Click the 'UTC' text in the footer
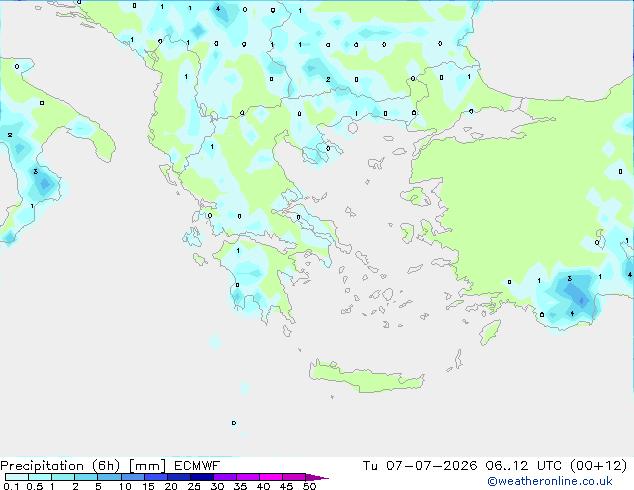Screen dimensions: 634x490 pos(549,466)
